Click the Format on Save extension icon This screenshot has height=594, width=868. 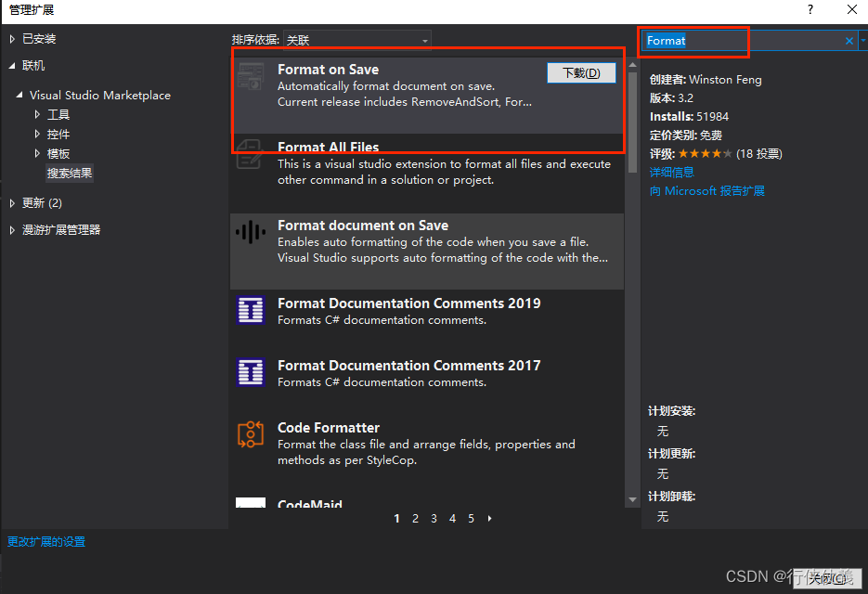[x=251, y=76]
